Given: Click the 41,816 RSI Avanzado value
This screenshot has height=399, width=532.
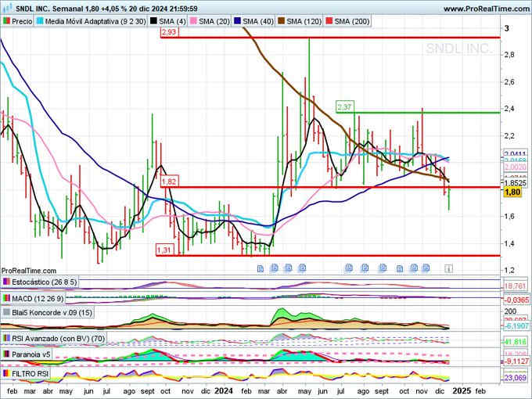Looking at the screenshot, I should [516, 342].
